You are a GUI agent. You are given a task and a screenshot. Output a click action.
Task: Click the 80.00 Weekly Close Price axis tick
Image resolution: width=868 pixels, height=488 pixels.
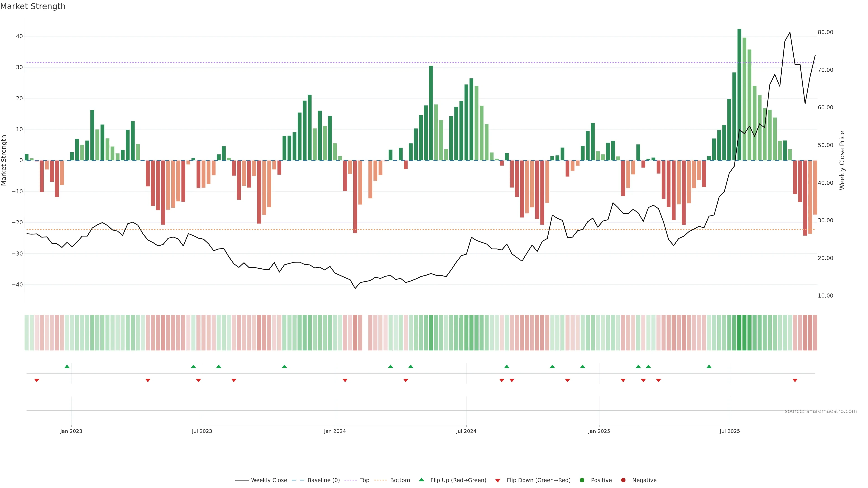(825, 32)
